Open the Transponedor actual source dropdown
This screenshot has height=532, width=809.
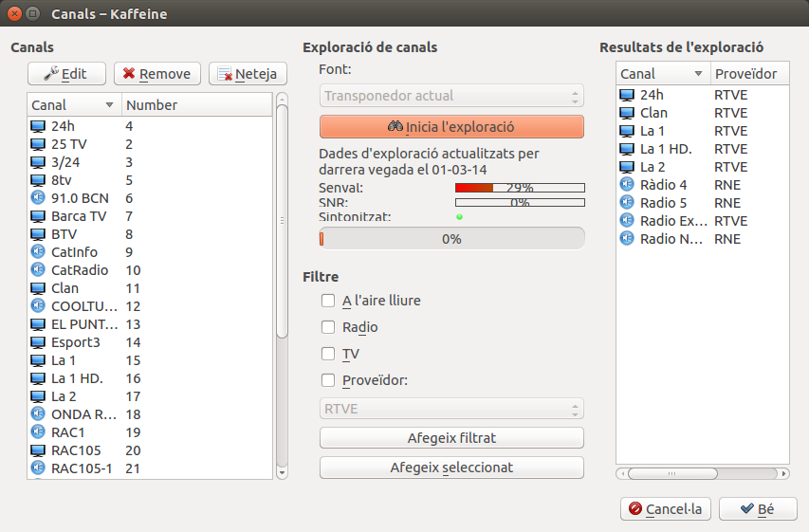coord(451,96)
